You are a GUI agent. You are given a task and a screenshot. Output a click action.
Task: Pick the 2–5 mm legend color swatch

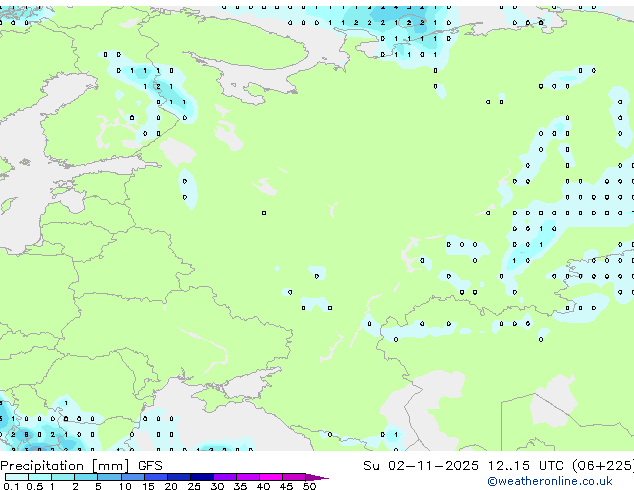tap(86, 477)
